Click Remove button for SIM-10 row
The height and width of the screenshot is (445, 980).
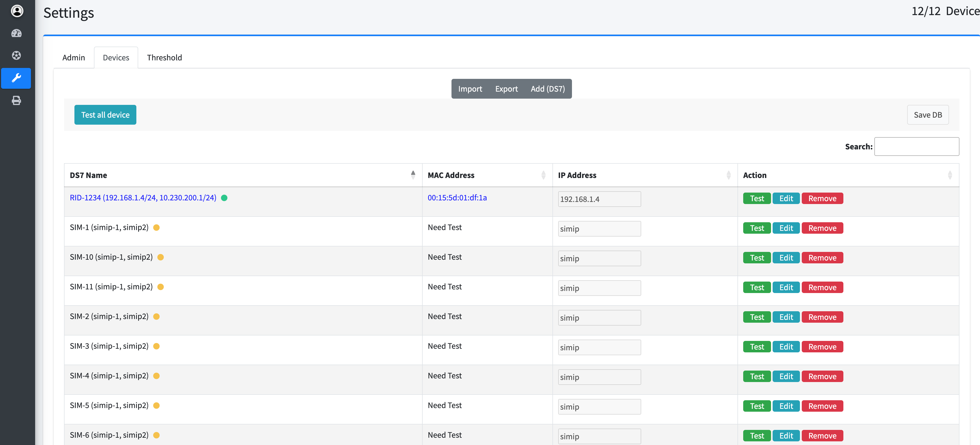pos(822,258)
